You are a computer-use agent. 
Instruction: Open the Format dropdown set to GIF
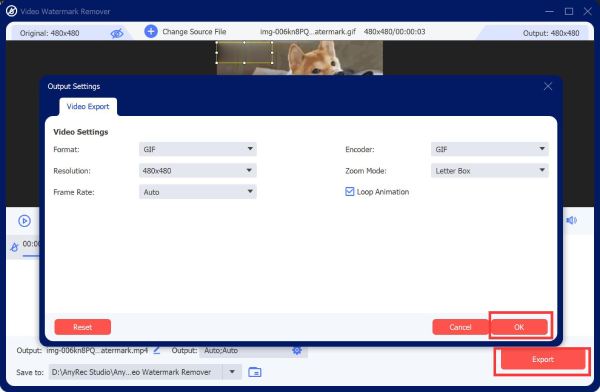click(197, 149)
